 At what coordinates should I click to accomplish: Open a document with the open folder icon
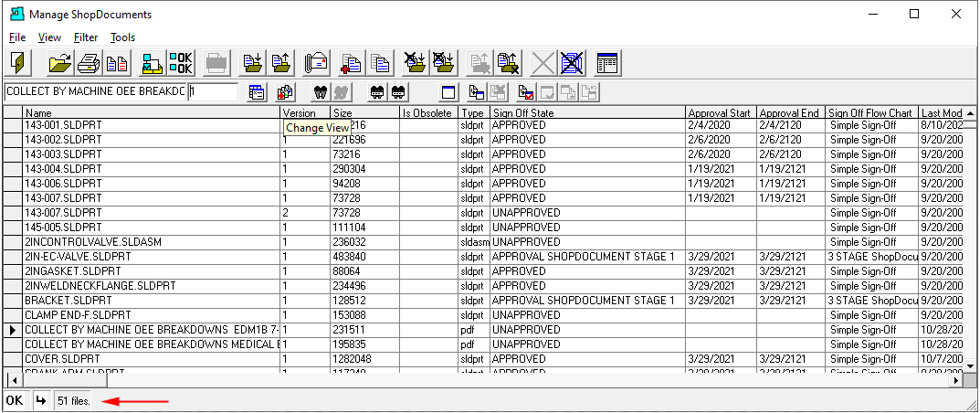tap(60, 62)
